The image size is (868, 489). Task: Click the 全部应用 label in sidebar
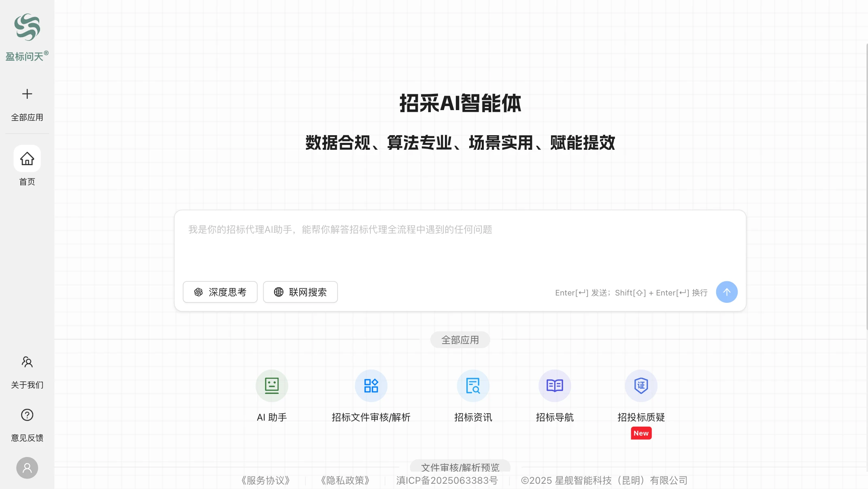pyautogui.click(x=27, y=117)
